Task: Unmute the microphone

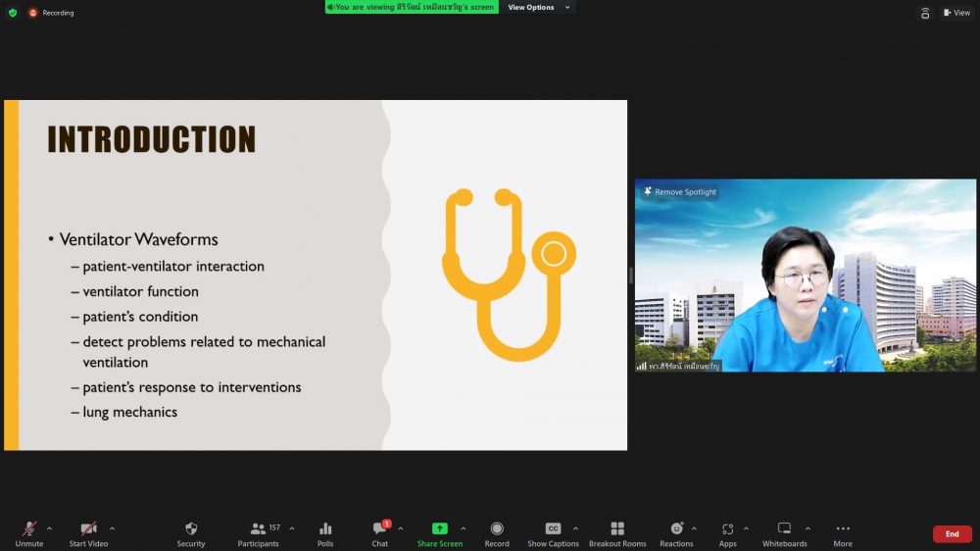Action: tap(29, 529)
